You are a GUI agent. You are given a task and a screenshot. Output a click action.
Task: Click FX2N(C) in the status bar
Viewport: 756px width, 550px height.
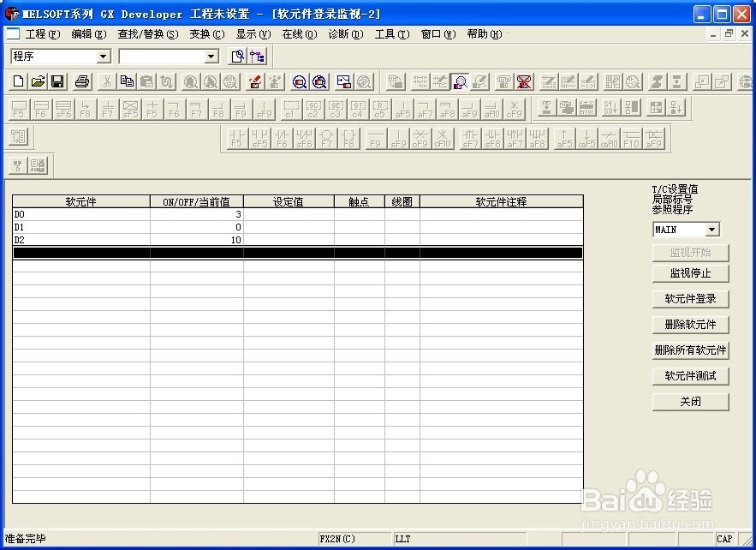click(x=337, y=539)
